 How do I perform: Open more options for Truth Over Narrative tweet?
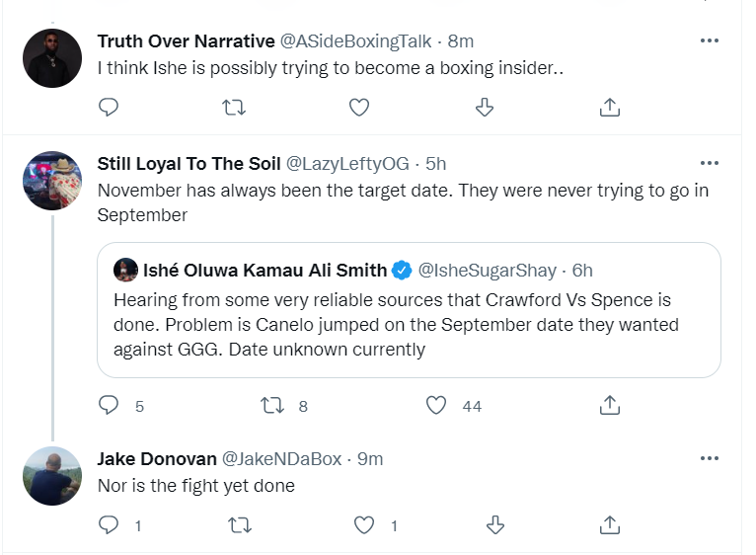pos(709,40)
